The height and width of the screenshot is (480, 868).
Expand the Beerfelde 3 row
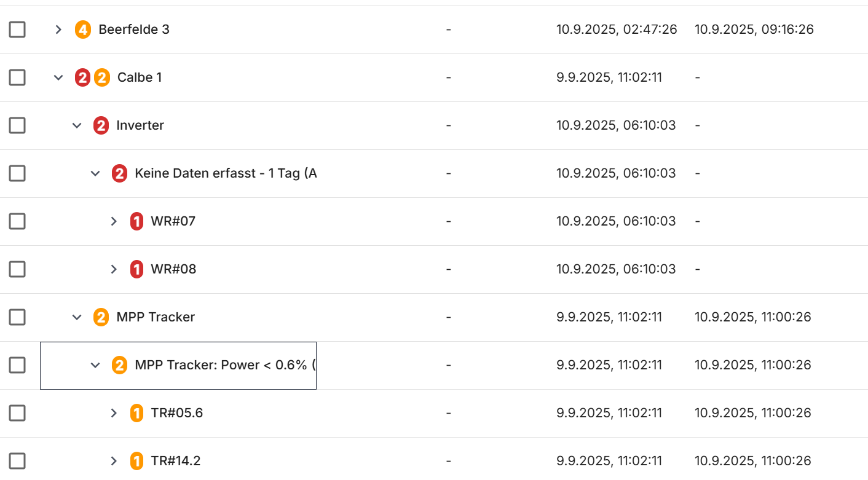[x=58, y=30]
